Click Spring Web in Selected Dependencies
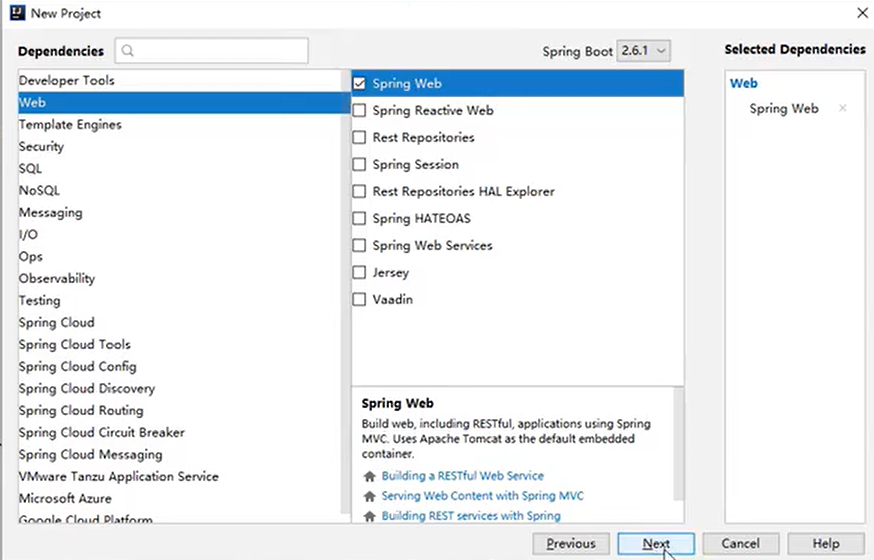Viewport: 874px width, 560px height. (x=784, y=109)
